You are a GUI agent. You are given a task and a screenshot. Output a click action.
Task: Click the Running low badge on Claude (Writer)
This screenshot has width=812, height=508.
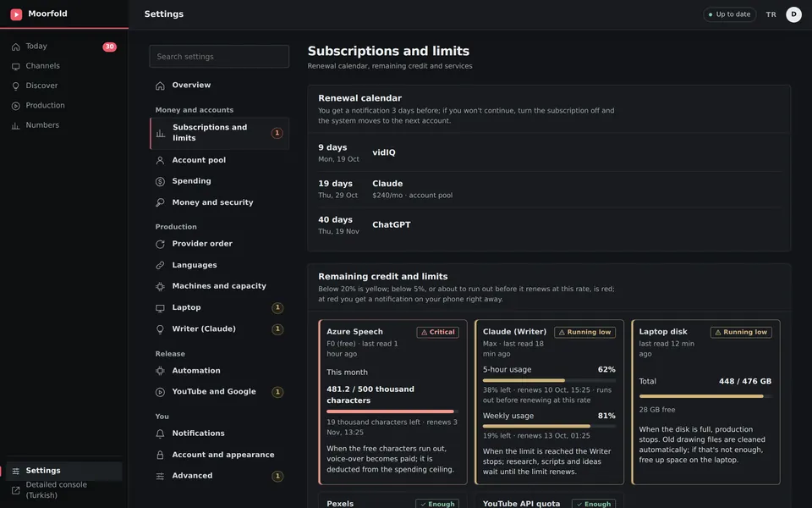(x=584, y=332)
